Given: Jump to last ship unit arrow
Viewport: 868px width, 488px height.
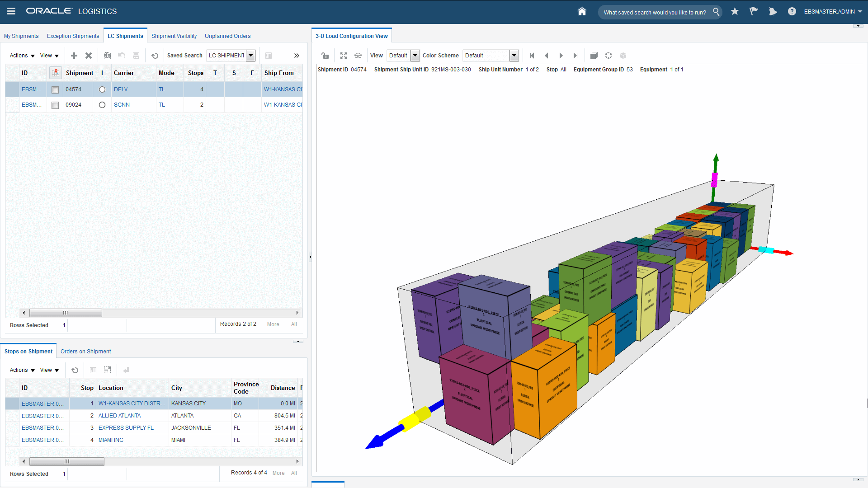Looking at the screenshot, I should pos(576,56).
